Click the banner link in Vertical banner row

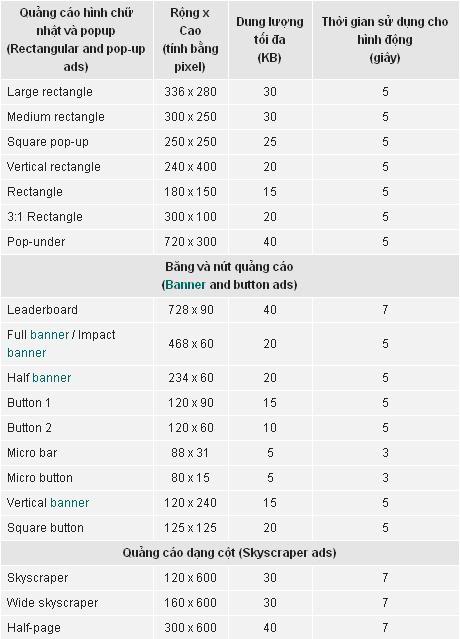(x=69, y=503)
